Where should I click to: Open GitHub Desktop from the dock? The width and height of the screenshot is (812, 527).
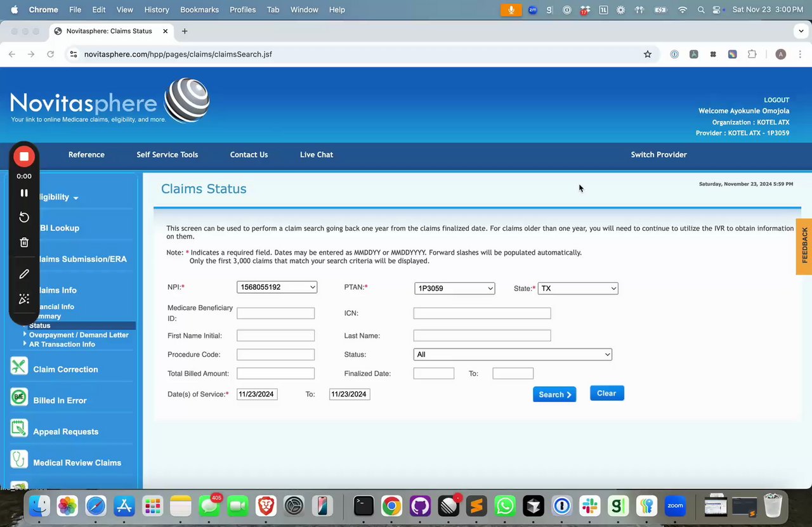(420, 505)
